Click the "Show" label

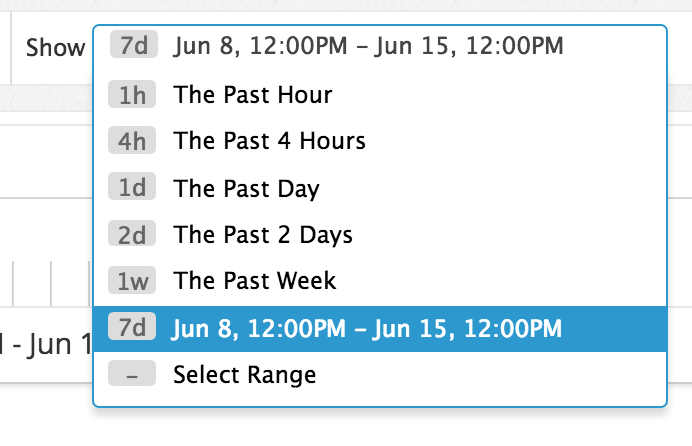click(55, 47)
